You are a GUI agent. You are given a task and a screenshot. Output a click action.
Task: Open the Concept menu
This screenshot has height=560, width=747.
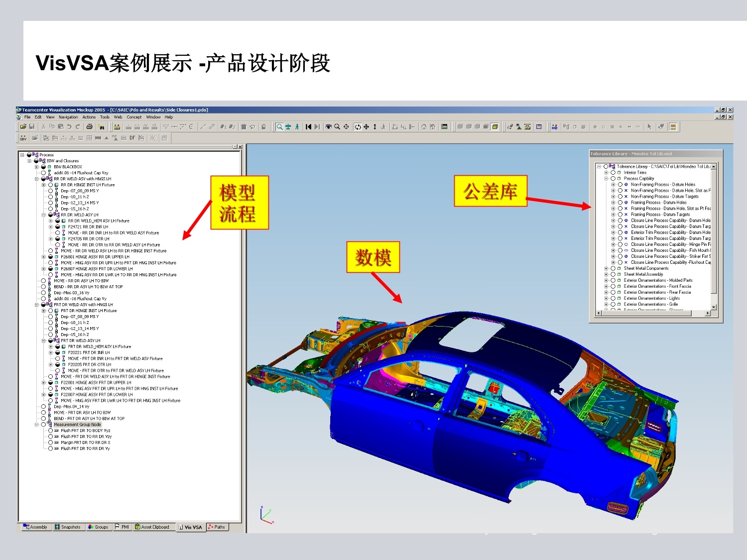pyautogui.click(x=134, y=117)
